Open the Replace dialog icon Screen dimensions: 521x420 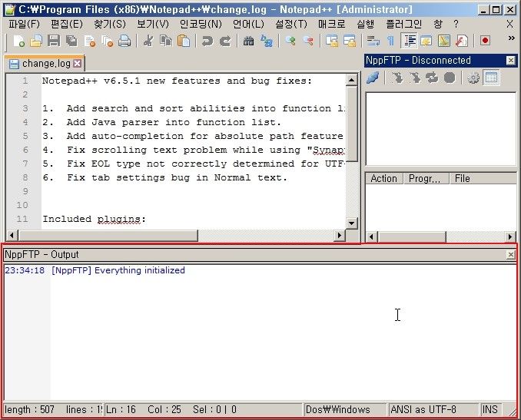tap(267, 41)
